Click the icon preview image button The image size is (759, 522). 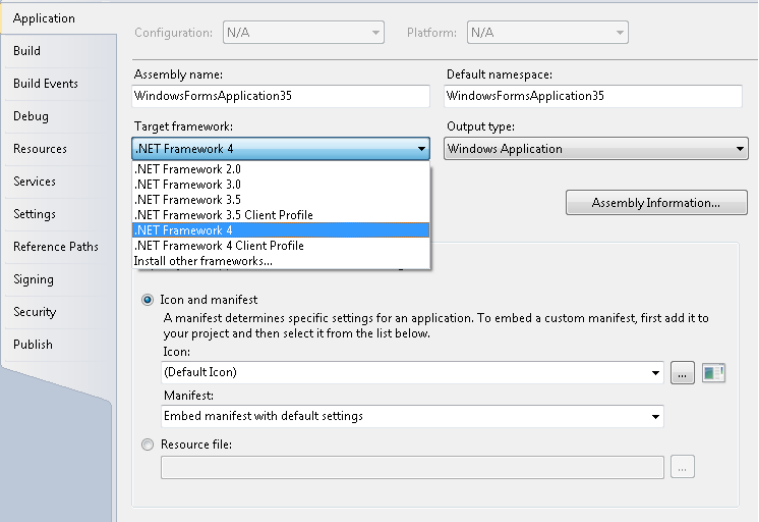713,373
